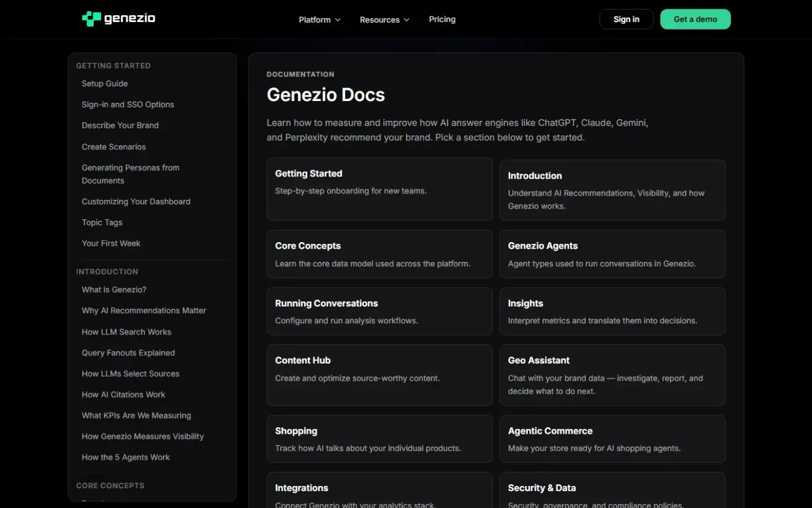Image resolution: width=812 pixels, height=508 pixels.
Task: Select How LLM Search Works
Action: pos(126,332)
